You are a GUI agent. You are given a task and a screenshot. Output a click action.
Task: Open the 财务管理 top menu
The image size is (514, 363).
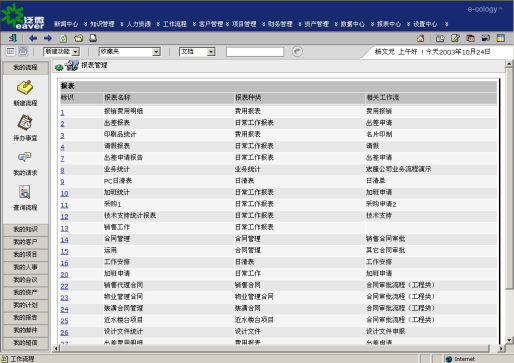pyautogui.click(x=280, y=24)
